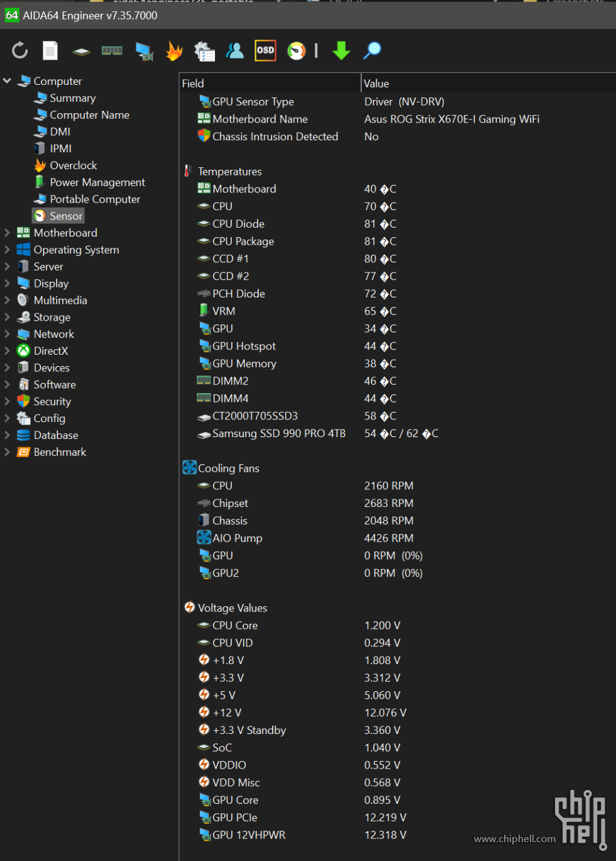The height and width of the screenshot is (861, 616).
Task: Click the chip icon in the toolbar
Action: 81,51
